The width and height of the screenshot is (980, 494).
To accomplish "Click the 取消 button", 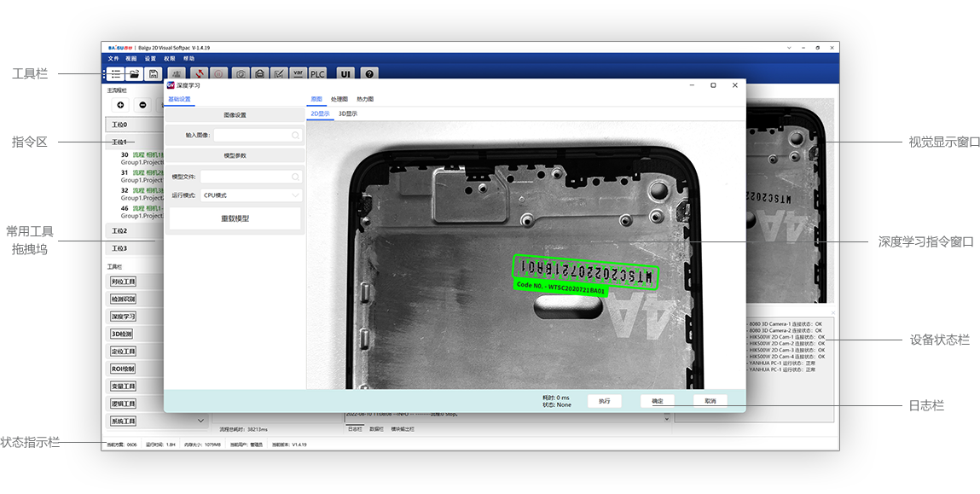I will point(710,401).
